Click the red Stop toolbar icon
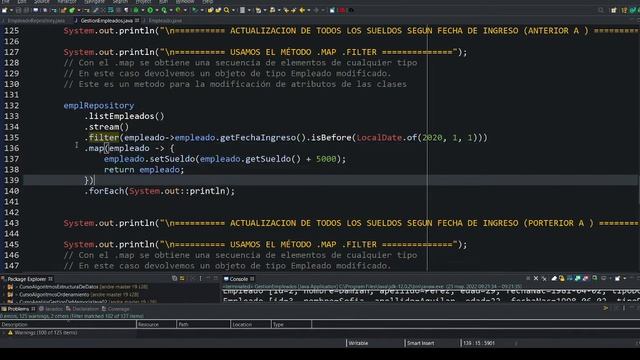Screen dimensions: 640x360 342,10
